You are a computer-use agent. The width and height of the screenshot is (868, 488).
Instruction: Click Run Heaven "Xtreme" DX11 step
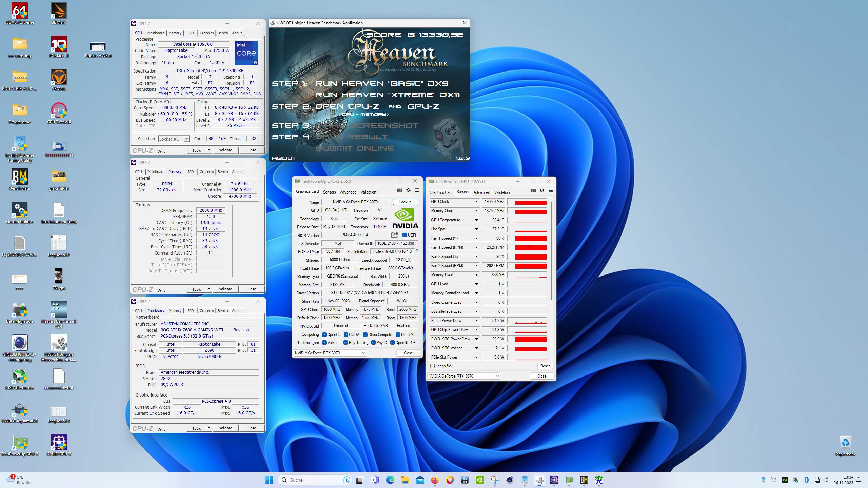[x=388, y=95]
